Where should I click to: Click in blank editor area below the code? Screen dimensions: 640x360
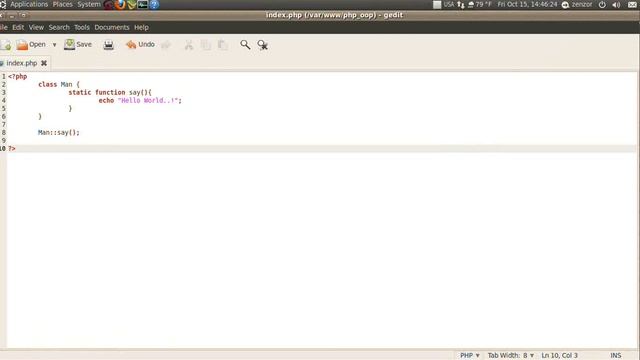321,249
